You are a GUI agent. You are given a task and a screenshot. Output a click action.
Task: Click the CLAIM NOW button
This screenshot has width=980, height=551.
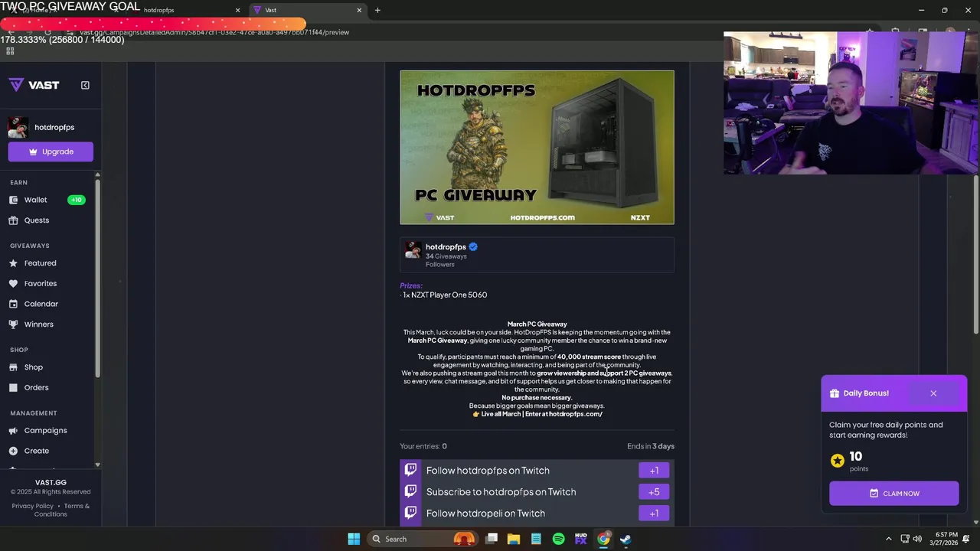pos(893,494)
